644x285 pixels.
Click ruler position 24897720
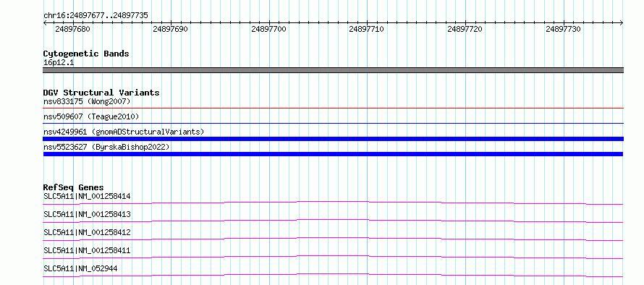pos(465,29)
